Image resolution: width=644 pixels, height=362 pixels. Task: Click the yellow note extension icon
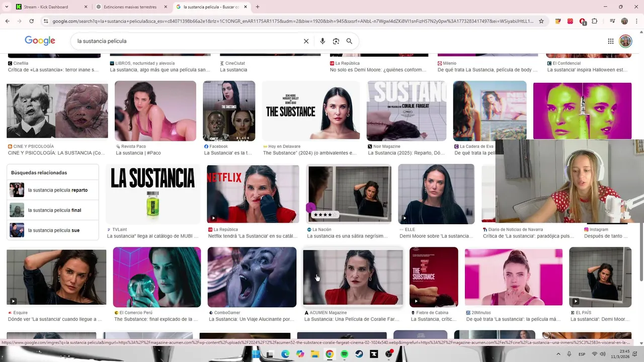pos(558,21)
